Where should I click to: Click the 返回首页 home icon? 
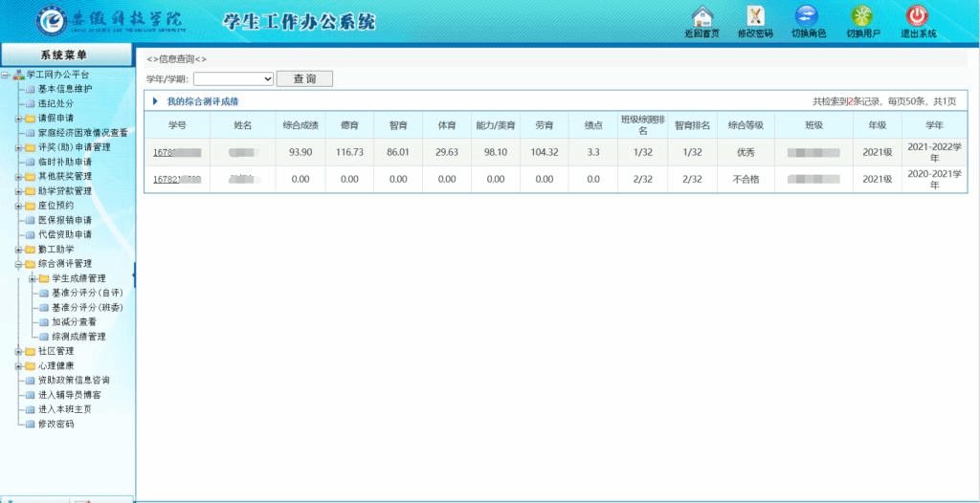pyautogui.click(x=702, y=17)
